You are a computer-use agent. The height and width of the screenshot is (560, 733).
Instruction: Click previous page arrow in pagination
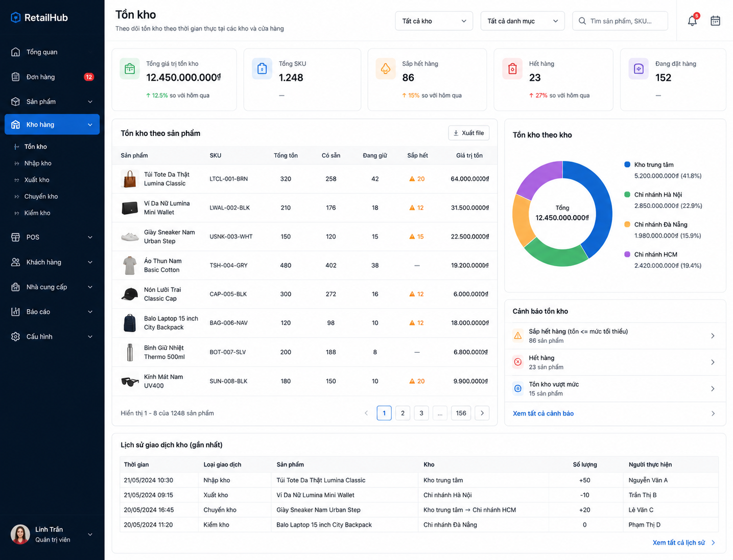366,413
